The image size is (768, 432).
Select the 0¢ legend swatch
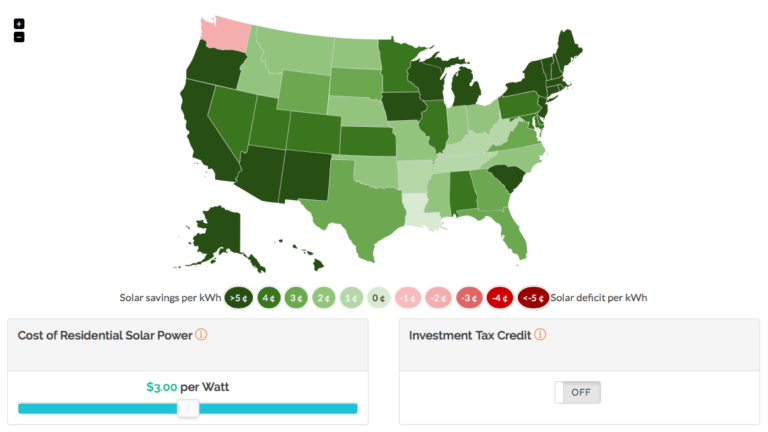tap(379, 298)
